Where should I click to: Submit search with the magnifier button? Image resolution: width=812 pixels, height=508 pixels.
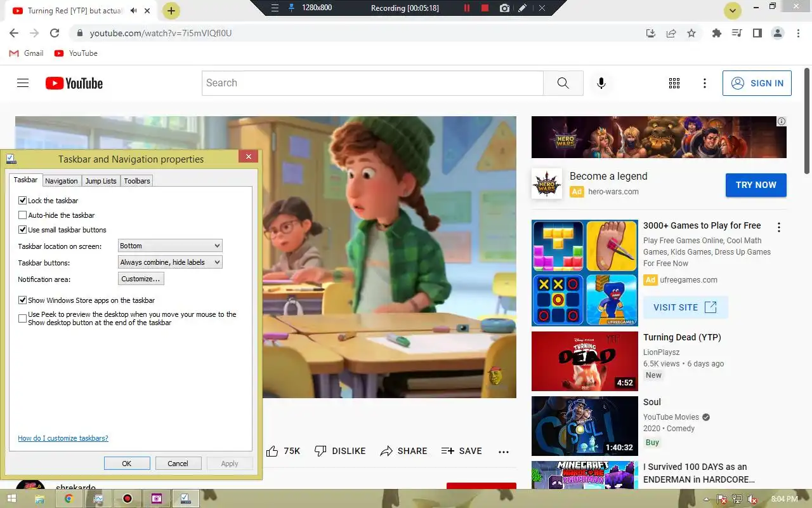tap(563, 83)
